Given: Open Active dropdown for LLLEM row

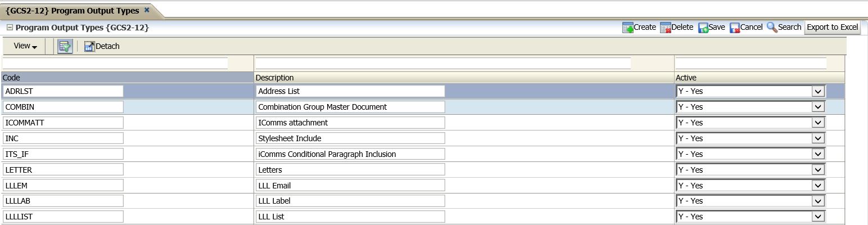Looking at the screenshot, I should [x=818, y=186].
